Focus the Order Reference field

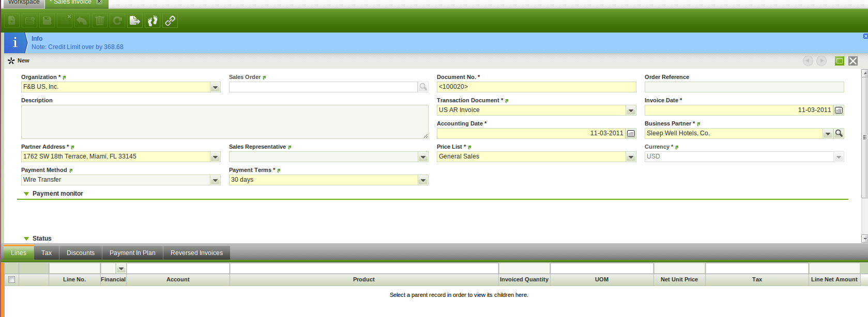tap(744, 87)
